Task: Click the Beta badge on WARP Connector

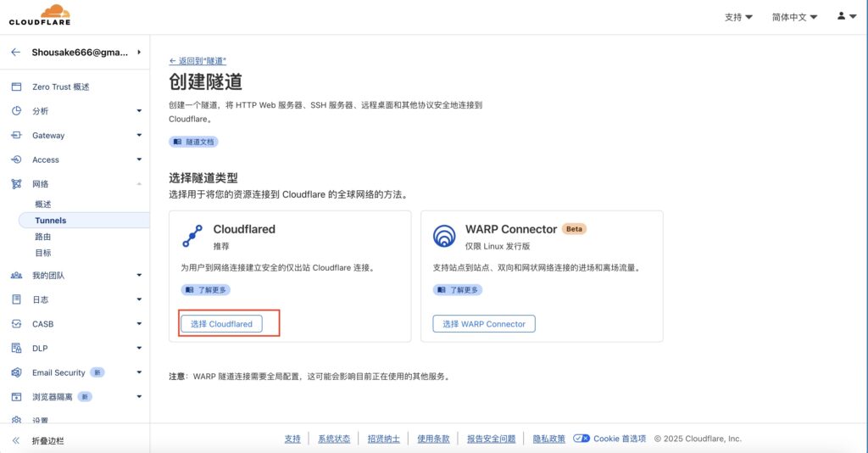Action: coord(574,229)
